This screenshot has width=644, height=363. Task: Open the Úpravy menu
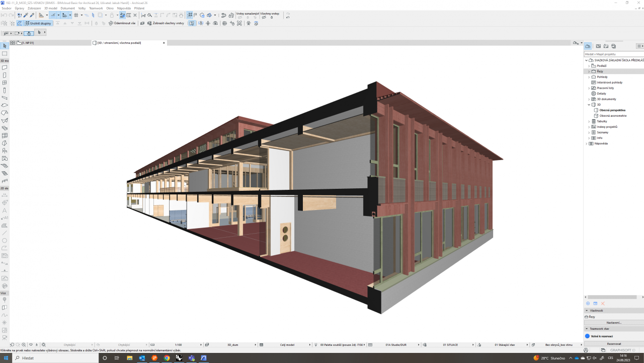pos(20,9)
